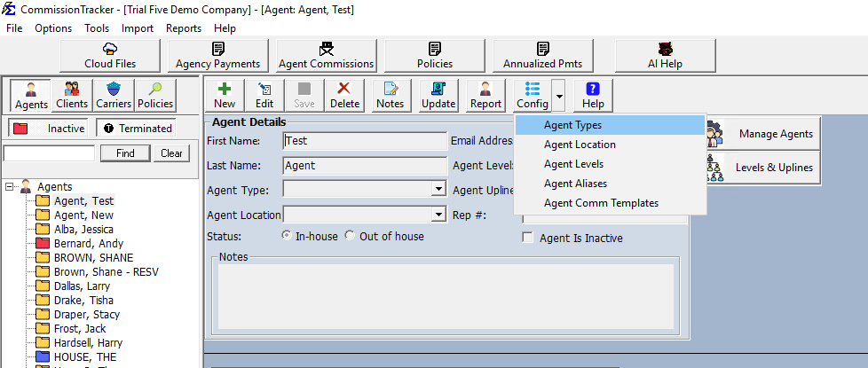Select agent Alba, Jessica
Screen dimensions: 868x368
point(83,229)
